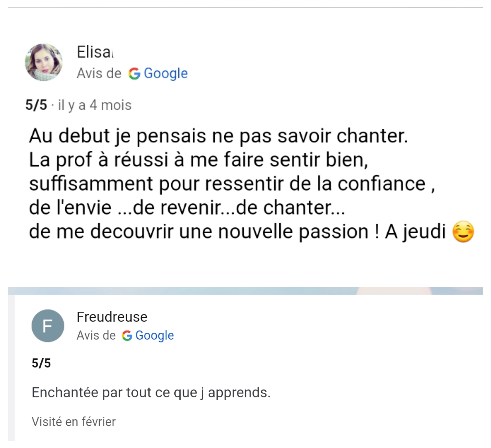Image resolution: width=491 pixels, height=448 pixels.
Task: Click the "Avis de" label beside Elisa's photo
Action: coord(99,73)
